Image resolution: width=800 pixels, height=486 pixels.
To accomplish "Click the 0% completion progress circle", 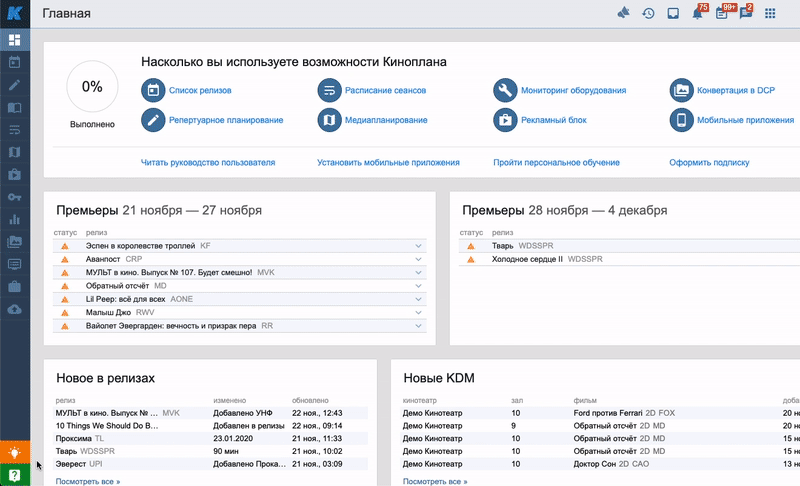I will [x=92, y=87].
